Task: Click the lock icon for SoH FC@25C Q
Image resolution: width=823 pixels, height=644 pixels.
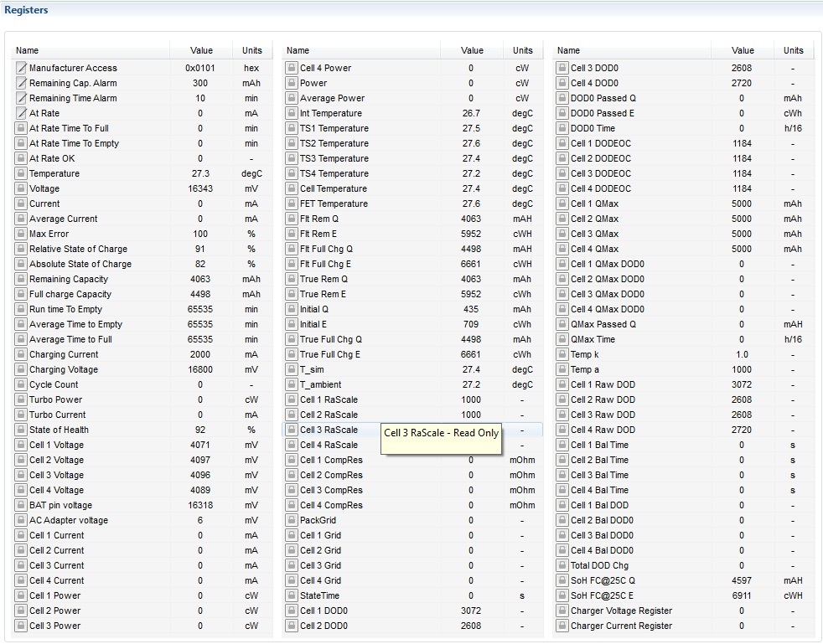Action: coord(562,581)
